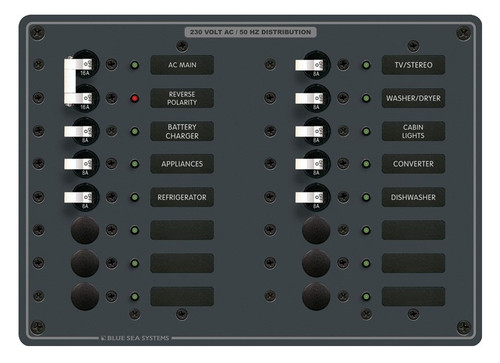Click the AC MAIN label plate
The image size is (500, 363).
(182, 65)
